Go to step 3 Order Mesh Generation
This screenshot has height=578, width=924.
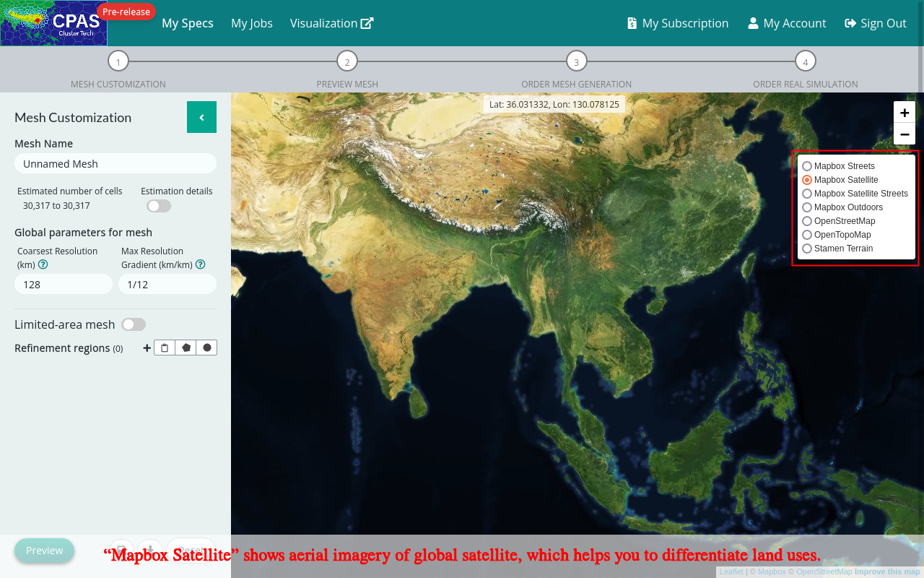(x=576, y=62)
